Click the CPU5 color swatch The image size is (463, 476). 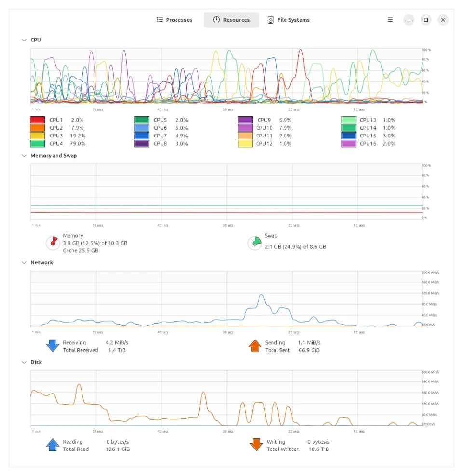[141, 120]
